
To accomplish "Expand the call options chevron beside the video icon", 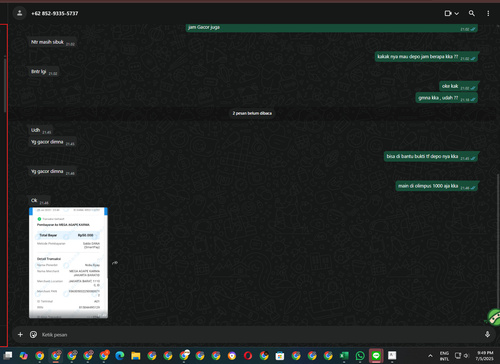I will pyautogui.click(x=457, y=13).
